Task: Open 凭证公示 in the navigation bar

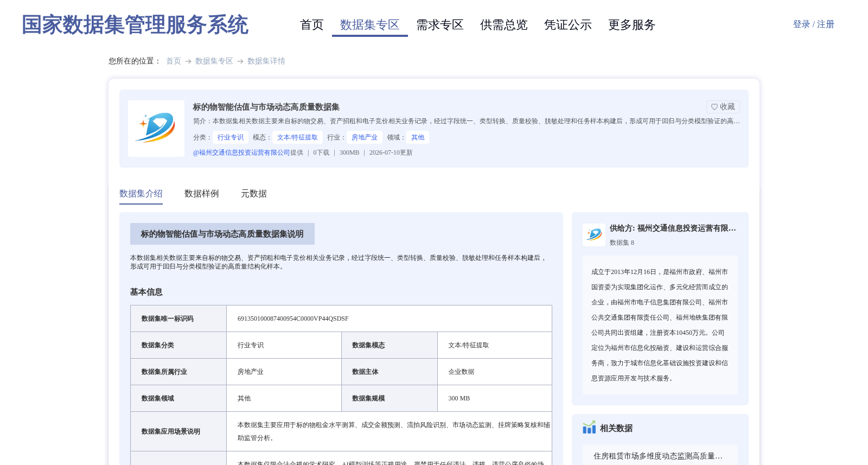Action: click(x=568, y=25)
